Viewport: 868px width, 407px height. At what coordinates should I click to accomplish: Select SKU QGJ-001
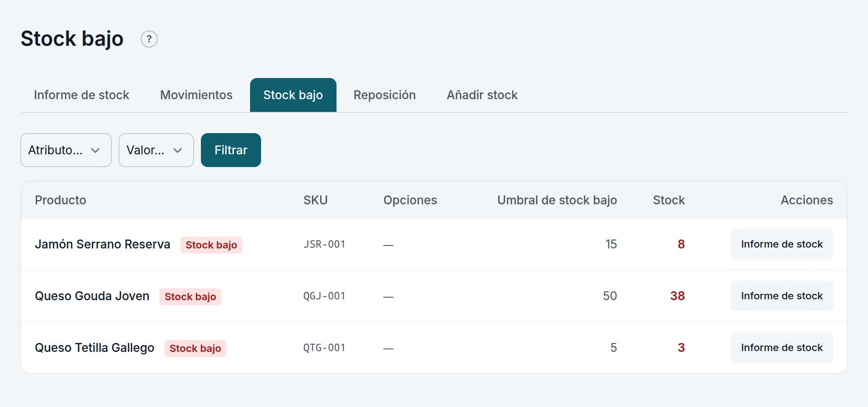point(324,296)
